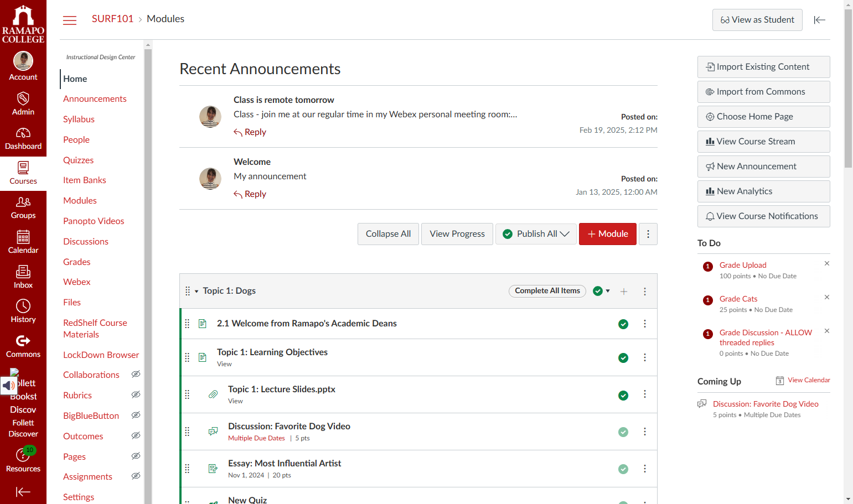This screenshot has height=504, width=853.
Task: Toggle publish status of Discussion: Favorite Dog Video
Action: tap(623, 432)
